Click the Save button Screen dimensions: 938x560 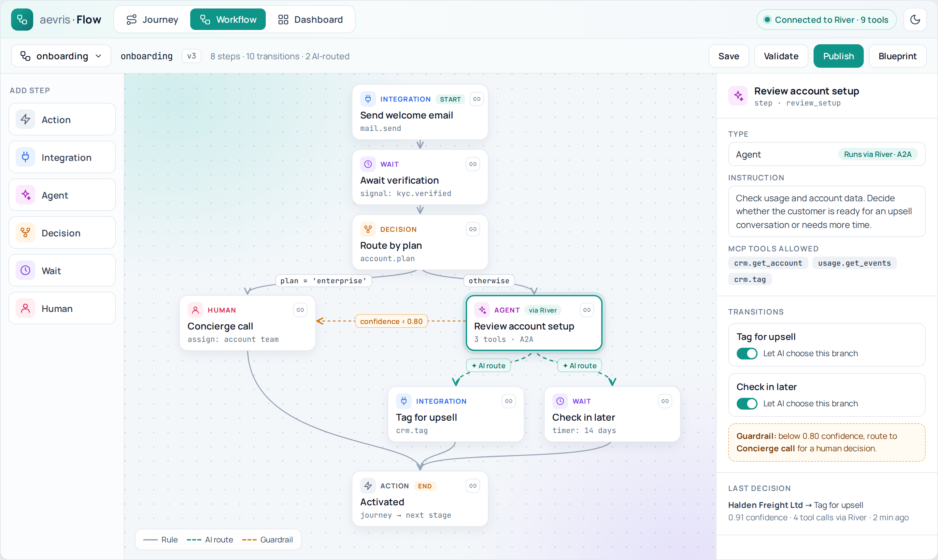coord(729,56)
